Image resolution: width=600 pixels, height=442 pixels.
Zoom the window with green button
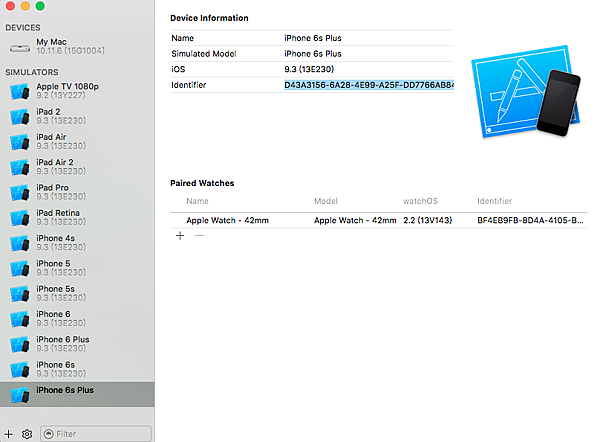pos(40,5)
